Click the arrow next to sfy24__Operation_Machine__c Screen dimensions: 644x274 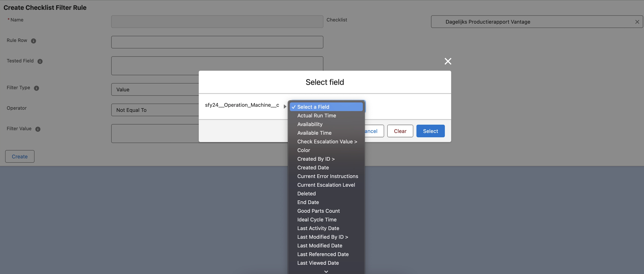[285, 106]
